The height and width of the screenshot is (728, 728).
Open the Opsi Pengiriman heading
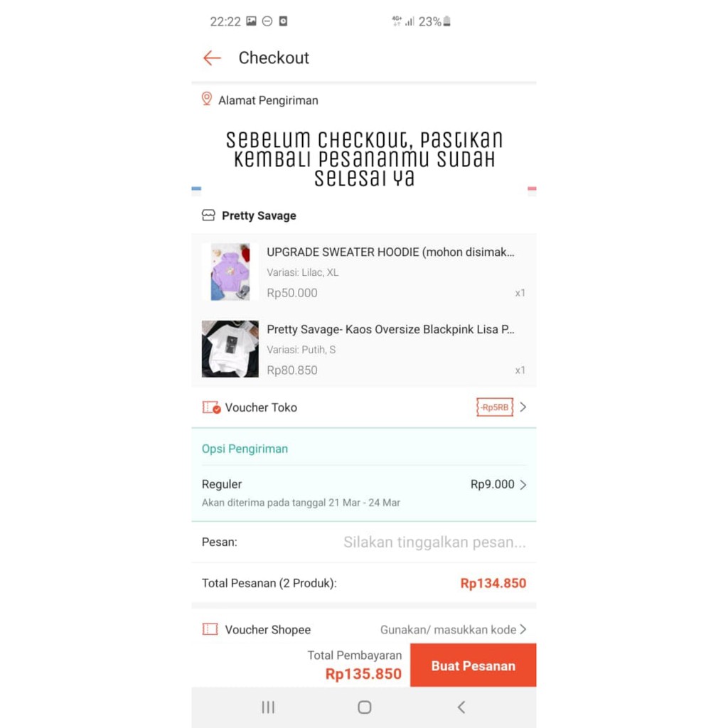pyautogui.click(x=245, y=449)
